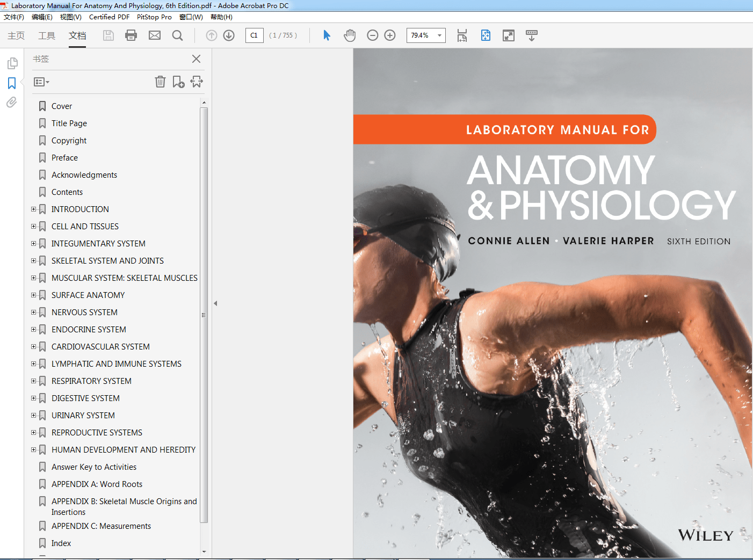Email the PDF using the envelope icon

155,35
